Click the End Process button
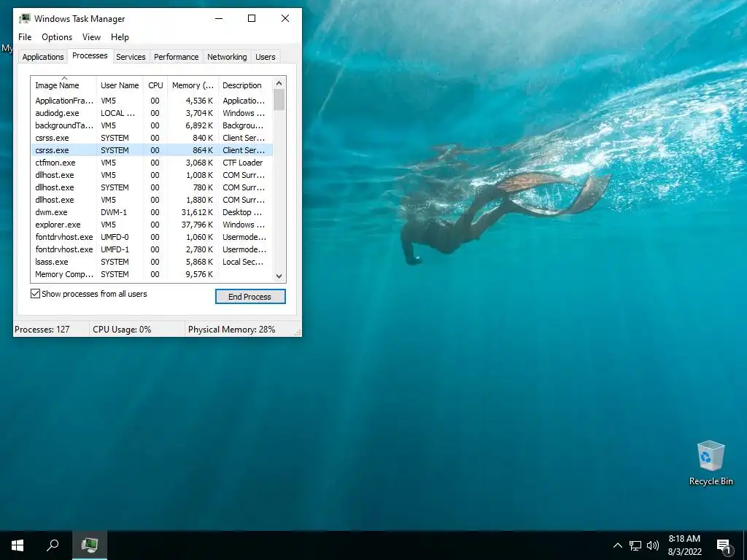 pyautogui.click(x=250, y=296)
